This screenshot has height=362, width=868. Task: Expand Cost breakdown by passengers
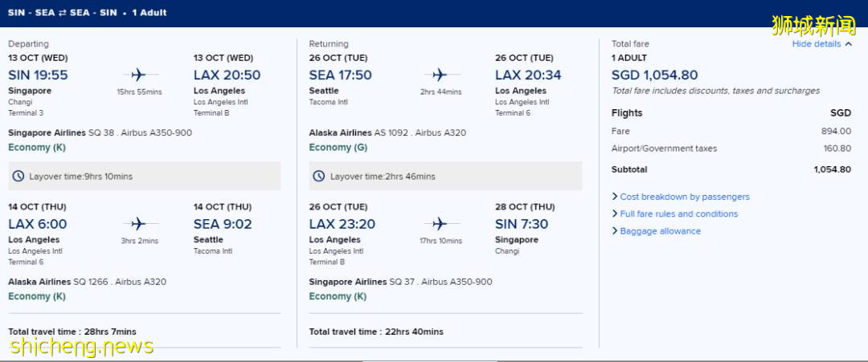pos(684,197)
